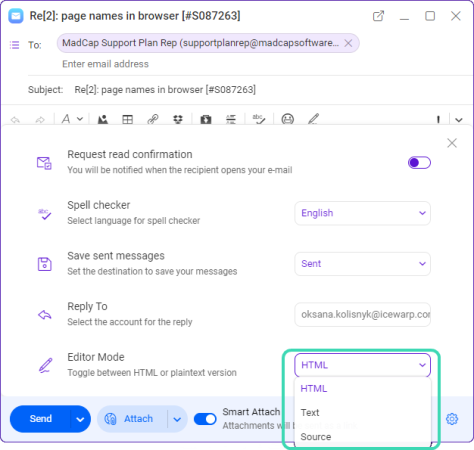Open the Spell checker English dropdown
The image size is (474, 450).
(363, 213)
